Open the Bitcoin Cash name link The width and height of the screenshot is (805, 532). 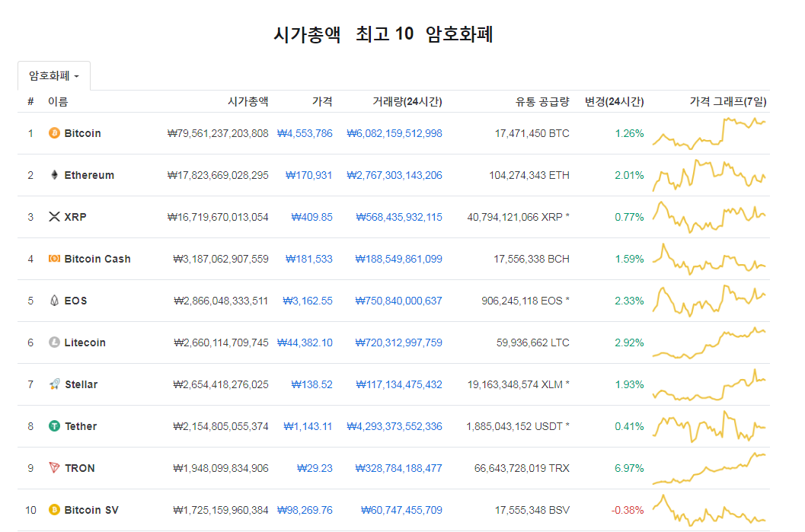(97, 259)
